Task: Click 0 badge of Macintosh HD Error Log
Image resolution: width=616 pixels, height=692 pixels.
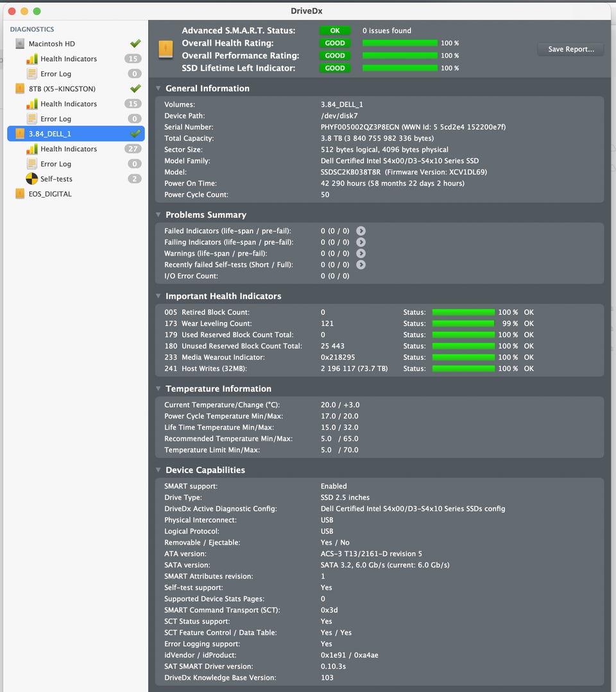Action: pyautogui.click(x=135, y=74)
